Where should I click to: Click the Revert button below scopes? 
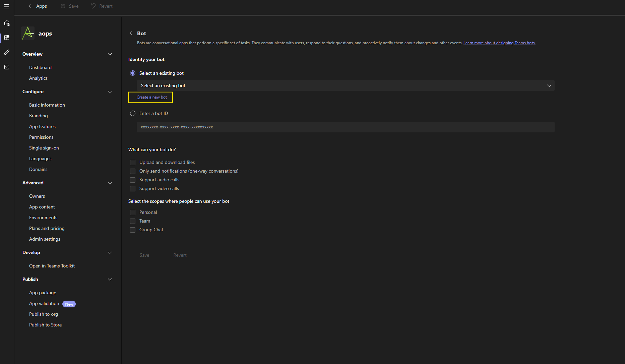[x=180, y=255]
